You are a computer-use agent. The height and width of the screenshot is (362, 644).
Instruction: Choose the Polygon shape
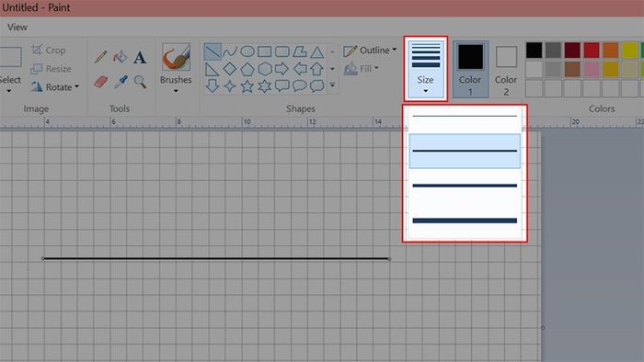tap(299, 51)
